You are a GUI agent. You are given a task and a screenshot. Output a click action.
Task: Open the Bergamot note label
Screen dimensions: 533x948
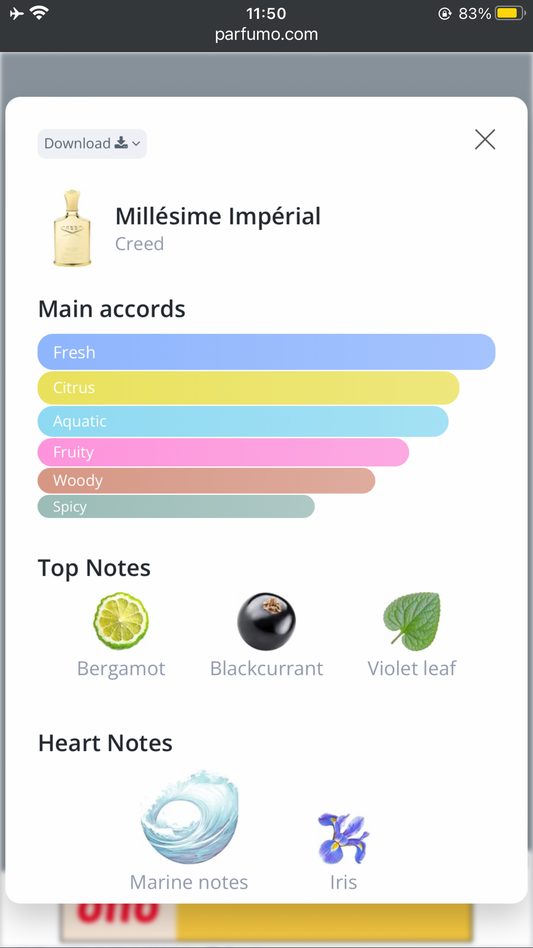(121, 668)
